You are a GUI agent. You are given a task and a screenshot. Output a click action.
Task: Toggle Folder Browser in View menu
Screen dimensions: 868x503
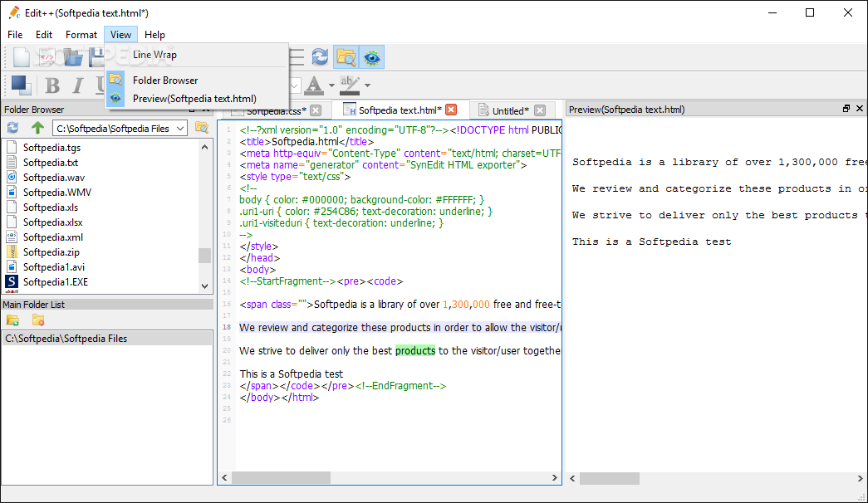197,81
